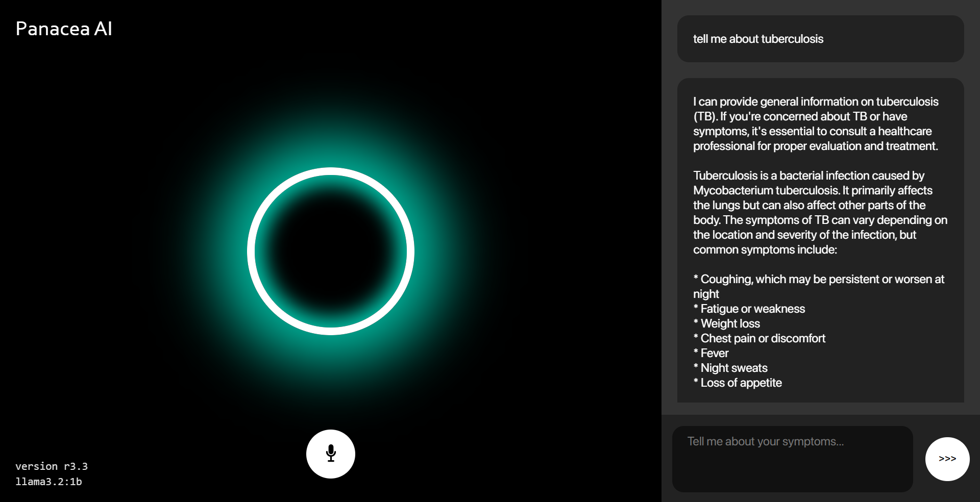Click the 'Night sweats' bullet item
This screenshot has width=980, height=502.
[730, 368]
